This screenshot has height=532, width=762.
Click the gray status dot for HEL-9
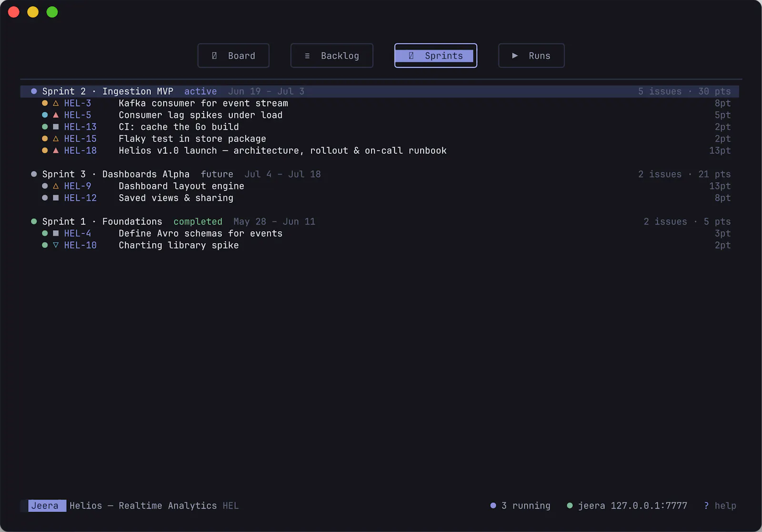(x=45, y=186)
